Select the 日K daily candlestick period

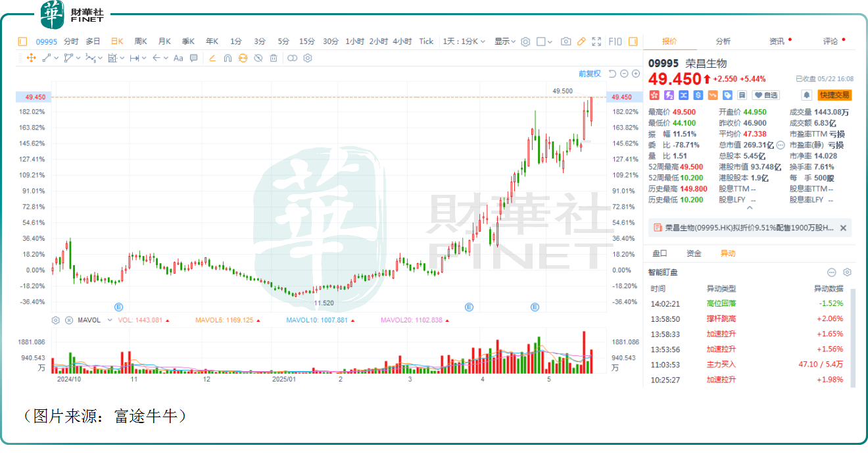(117, 41)
